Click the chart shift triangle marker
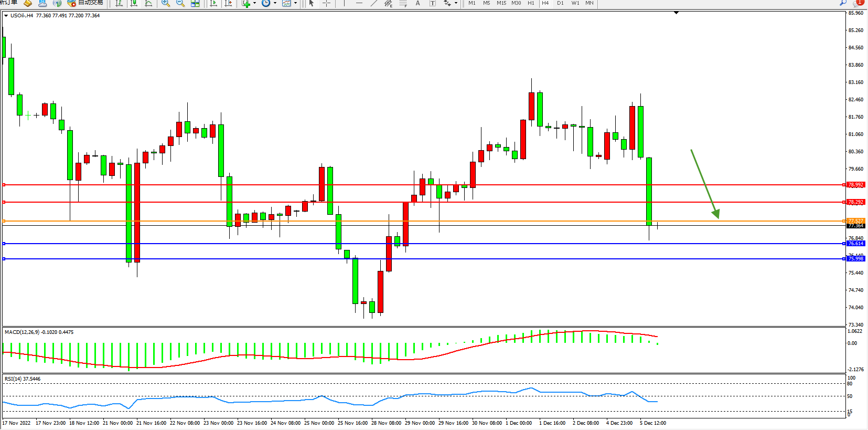868x430 pixels. click(x=676, y=13)
